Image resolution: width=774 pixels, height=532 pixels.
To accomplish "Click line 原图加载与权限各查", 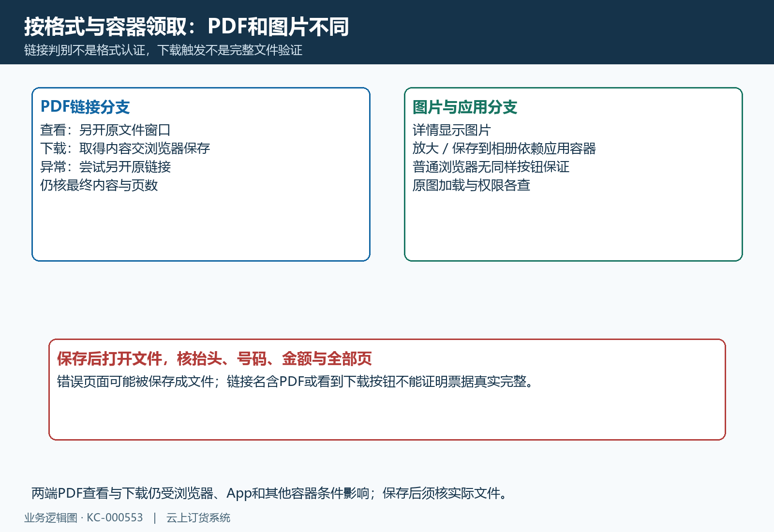I will [472, 185].
